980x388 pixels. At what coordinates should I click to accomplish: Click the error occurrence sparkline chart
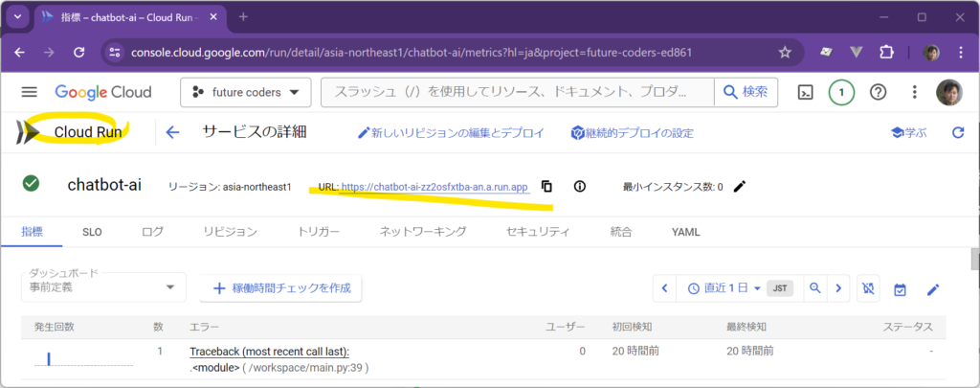pyautogui.click(x=83, y=358)
